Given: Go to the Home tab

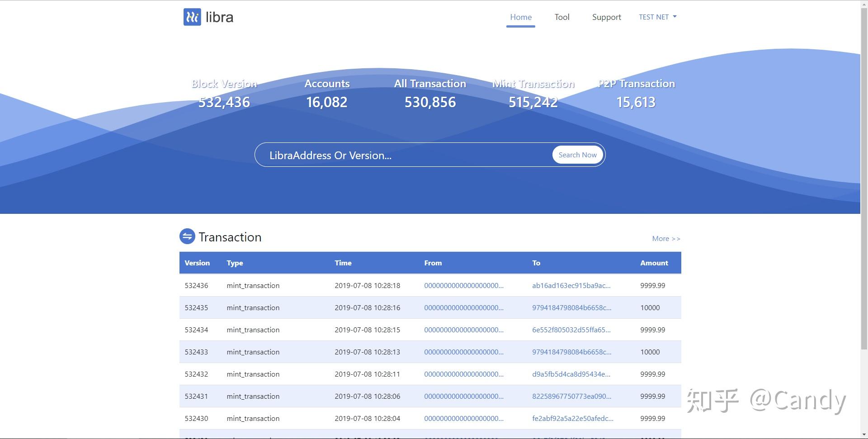Looking at the screenshot, I should point(520,17).
